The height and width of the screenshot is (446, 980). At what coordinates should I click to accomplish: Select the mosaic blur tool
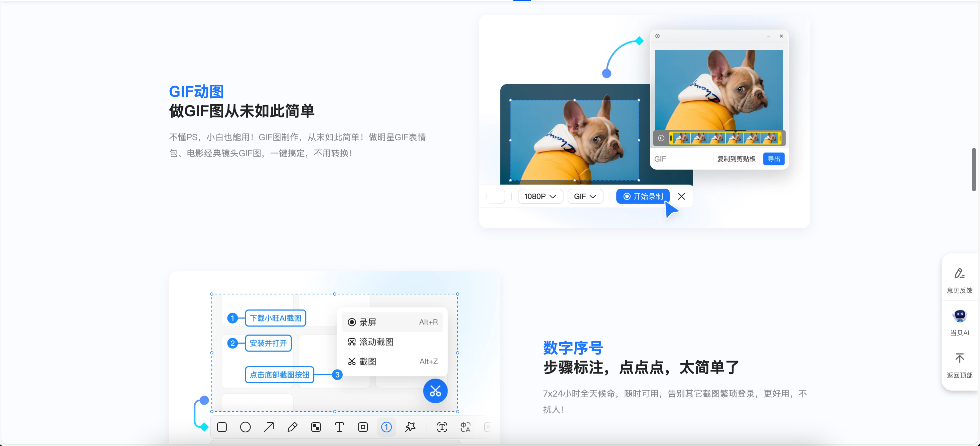pos(316,427)
